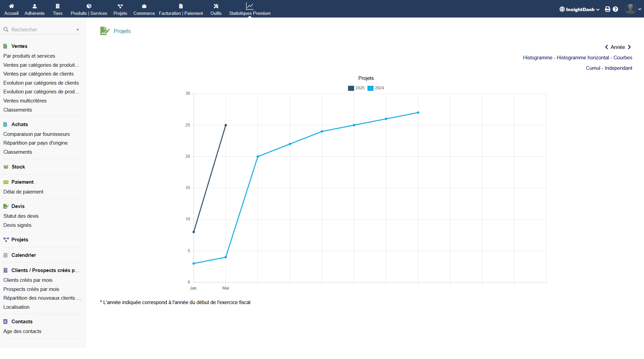Open Produits | Services menu

point(89,13)
